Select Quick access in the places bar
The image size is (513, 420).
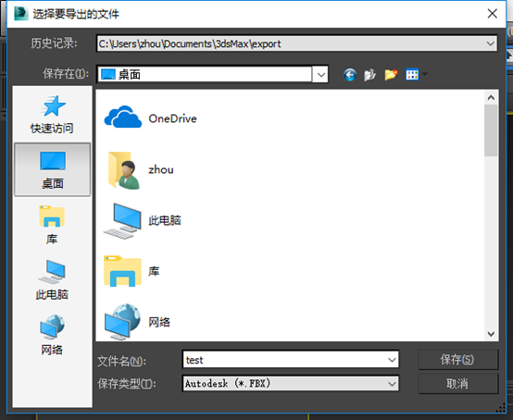point(53,115)
